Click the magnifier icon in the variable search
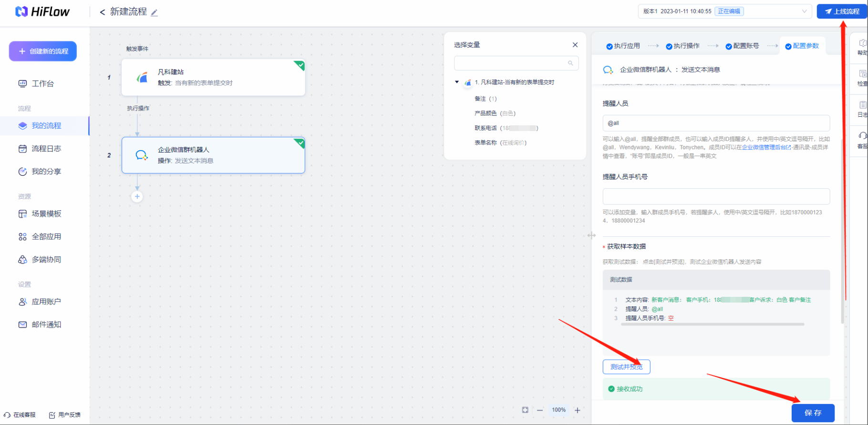 click(570, 63)
